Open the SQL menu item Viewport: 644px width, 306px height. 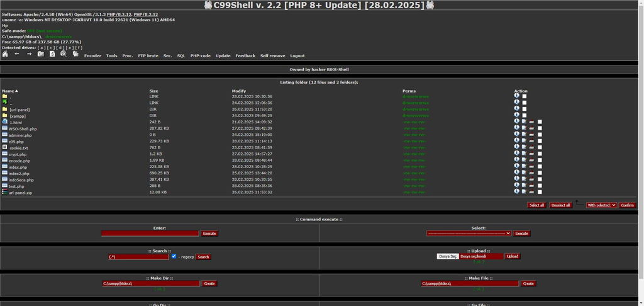pos(181,55)
